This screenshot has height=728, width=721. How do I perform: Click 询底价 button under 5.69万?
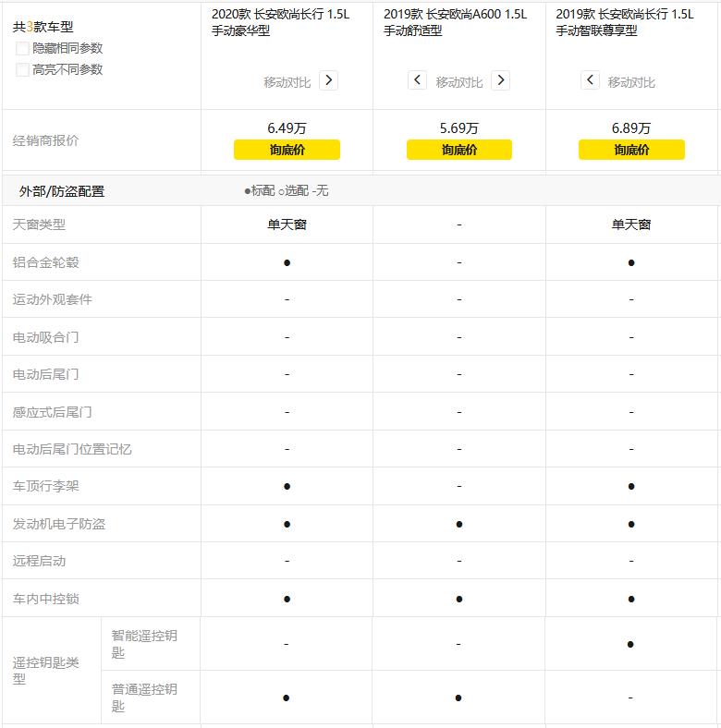[x=459, y=150]
